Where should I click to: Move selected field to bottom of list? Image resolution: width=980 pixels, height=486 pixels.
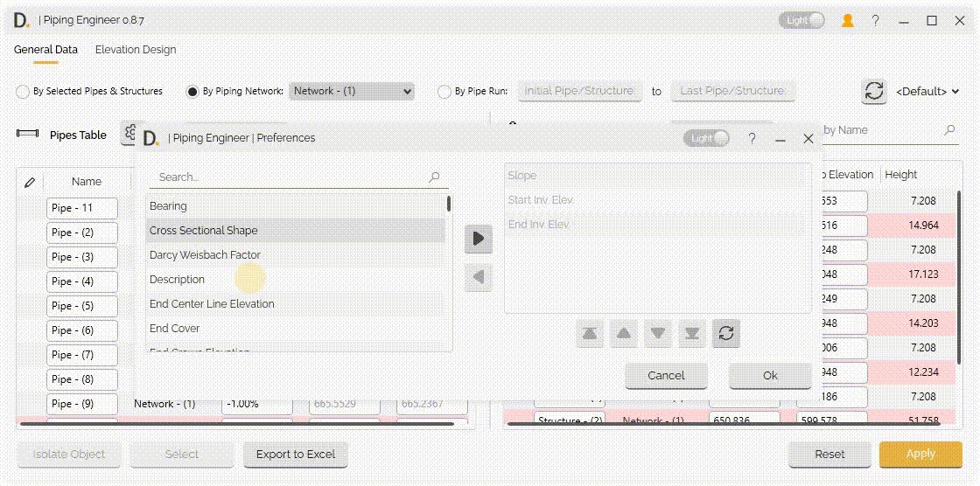pos(691,333)
